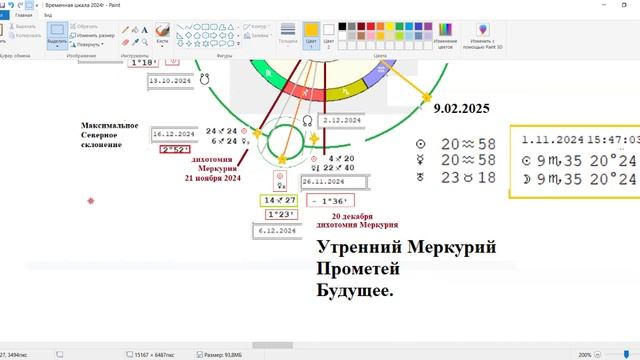Expand the Brushes (Кисти) dropdown arrow
Image resolution: width=640 pixels, height=360 pixels.
point(162,45)
